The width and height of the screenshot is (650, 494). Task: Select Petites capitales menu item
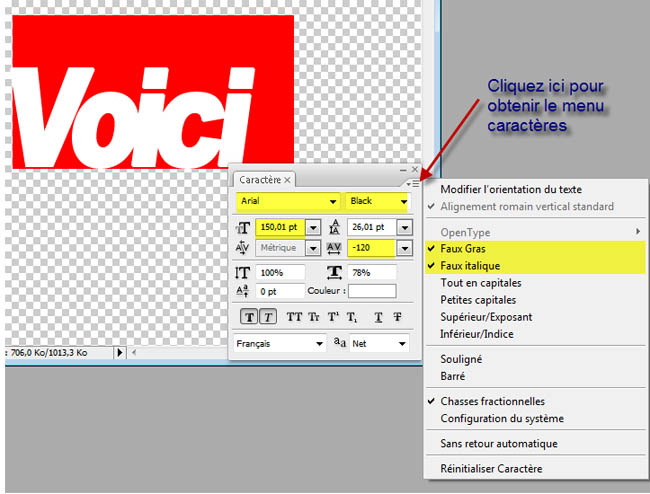point(536,300)
